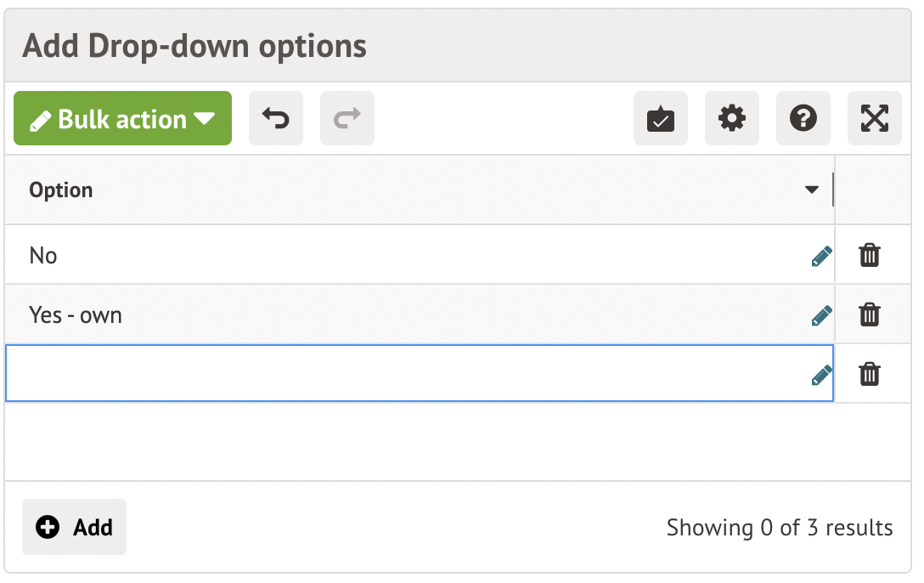The width and height of the screenshot is (924, 583).
Task: Open the settings gear icon
Action: (732, 119)
